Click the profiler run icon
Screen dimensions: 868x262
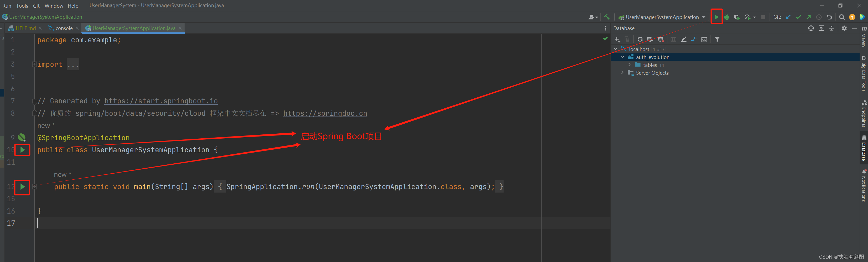pyautogui.click(x=747, y=17)
